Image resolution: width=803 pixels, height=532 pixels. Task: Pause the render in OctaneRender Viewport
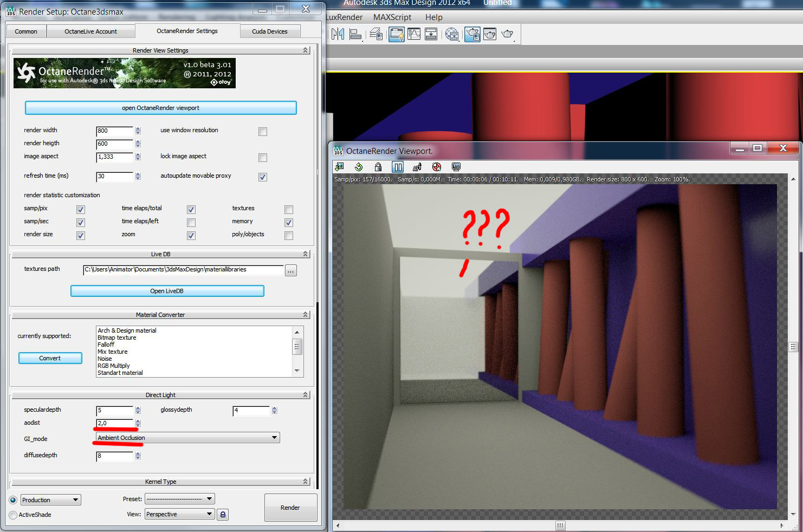398,167
